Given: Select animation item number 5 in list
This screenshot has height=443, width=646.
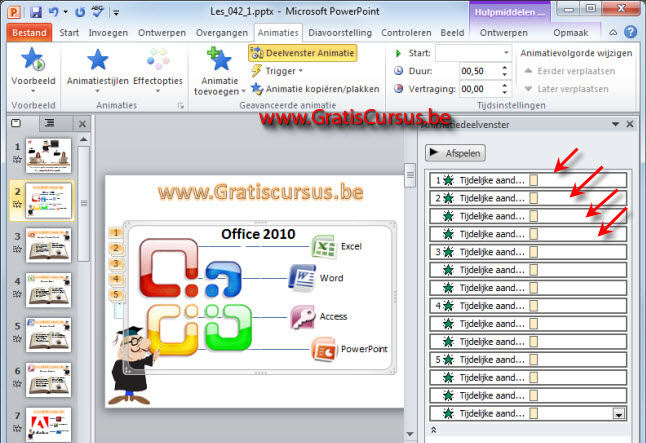Looking at the screenshot, I should click(528, 360).
